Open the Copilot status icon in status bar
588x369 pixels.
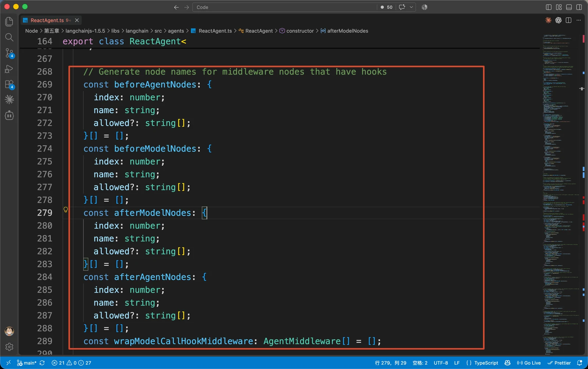[508, 363]
